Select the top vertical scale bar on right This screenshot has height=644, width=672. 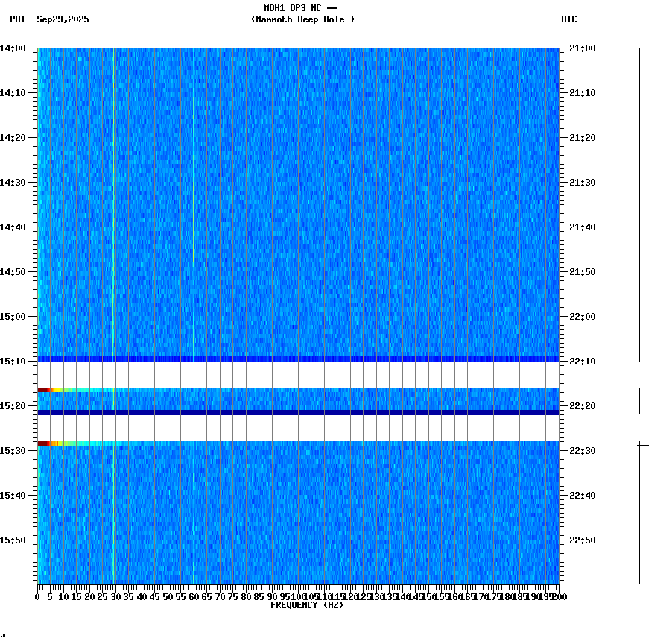tap(638, 201)
